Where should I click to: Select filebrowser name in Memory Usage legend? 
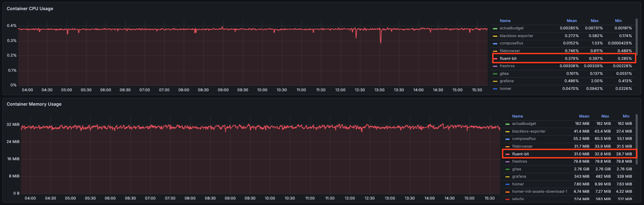coord(522,146)
